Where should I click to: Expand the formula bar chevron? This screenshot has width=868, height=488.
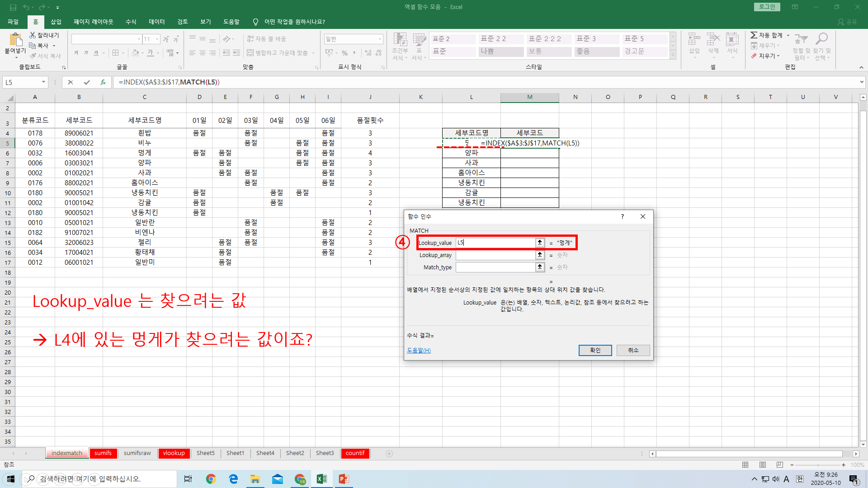tap(862, 82)
